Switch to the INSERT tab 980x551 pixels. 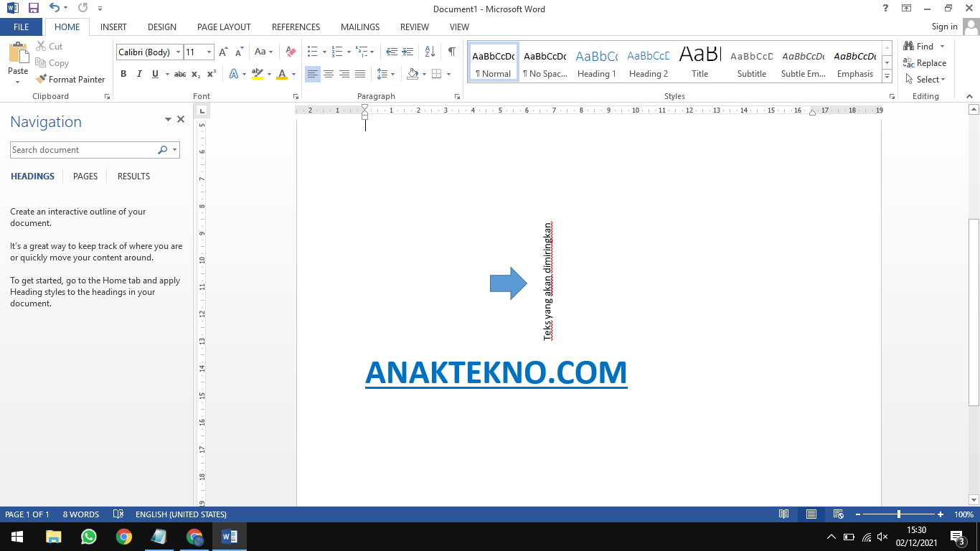(x=113, y=27)
